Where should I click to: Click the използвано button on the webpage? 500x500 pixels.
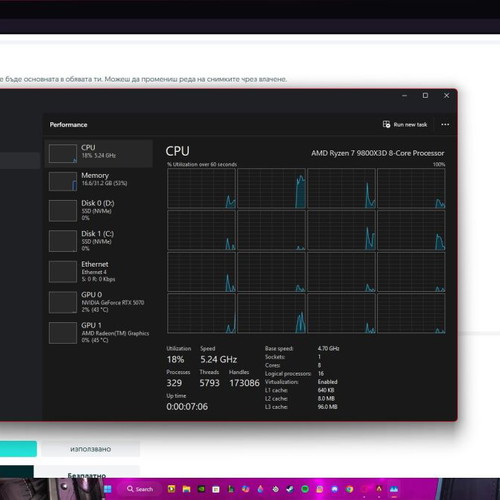tap(90, 449)
